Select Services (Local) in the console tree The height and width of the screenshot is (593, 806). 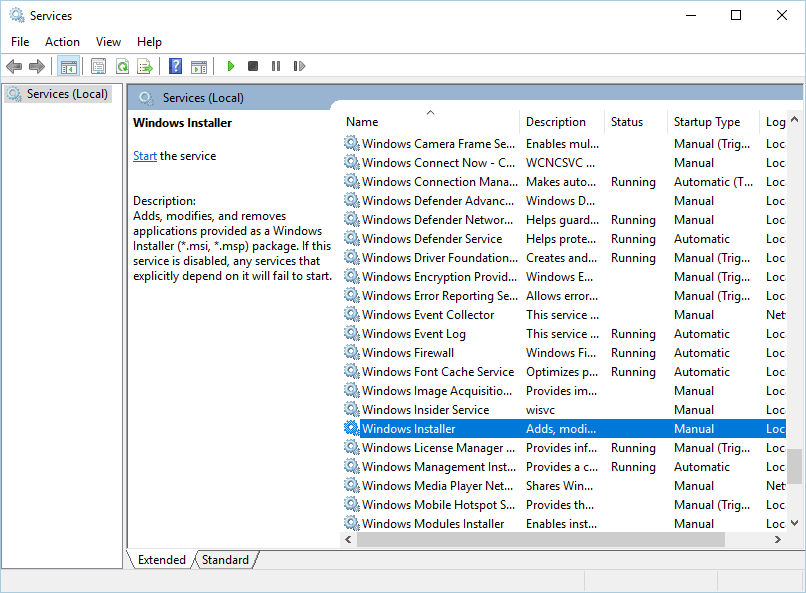(66, 94)
